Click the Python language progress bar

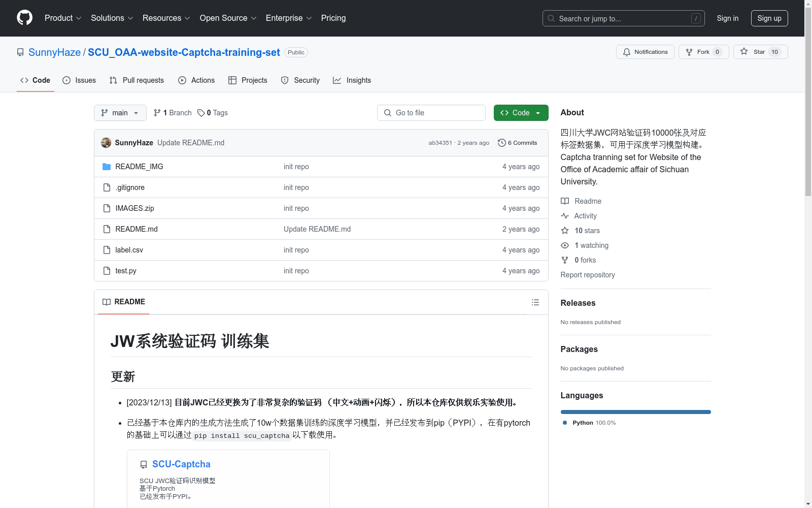[635, 412]
